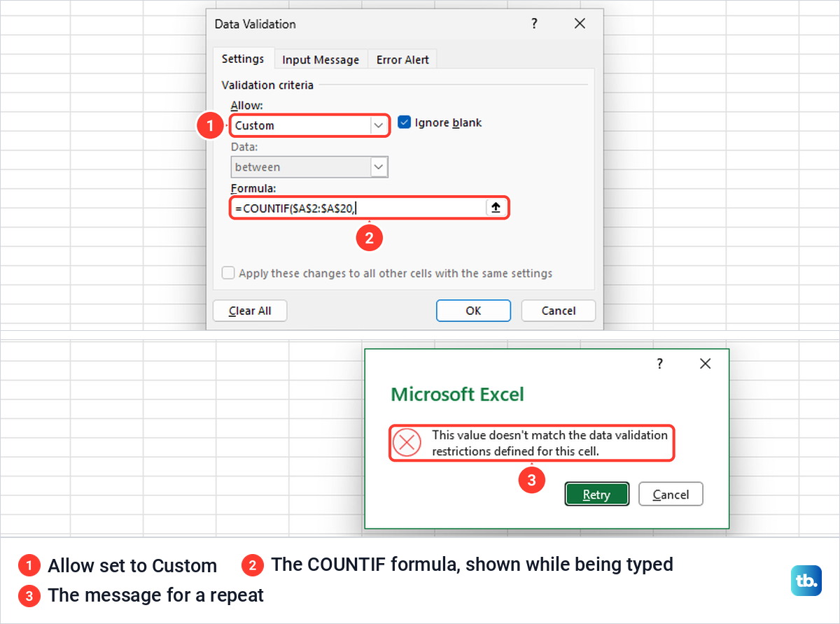Click the red error X icon in alert
The image size is (840, 624).
tap(407, 443)
